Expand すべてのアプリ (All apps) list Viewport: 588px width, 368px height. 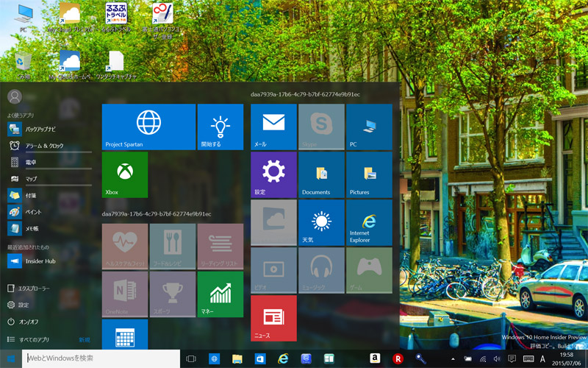pyautogui.click(x=33, y=339)
